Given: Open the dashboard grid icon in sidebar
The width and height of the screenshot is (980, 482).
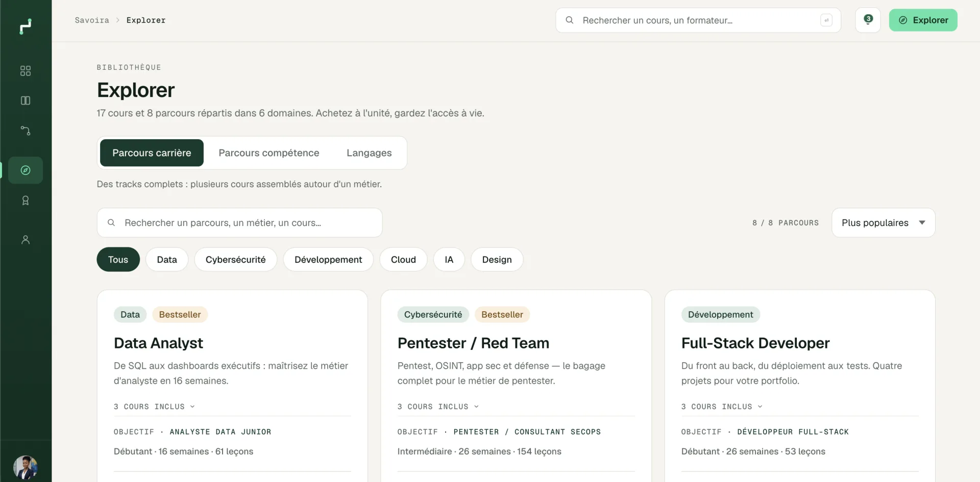Looking at the screenshot, I should pos(26,71).
